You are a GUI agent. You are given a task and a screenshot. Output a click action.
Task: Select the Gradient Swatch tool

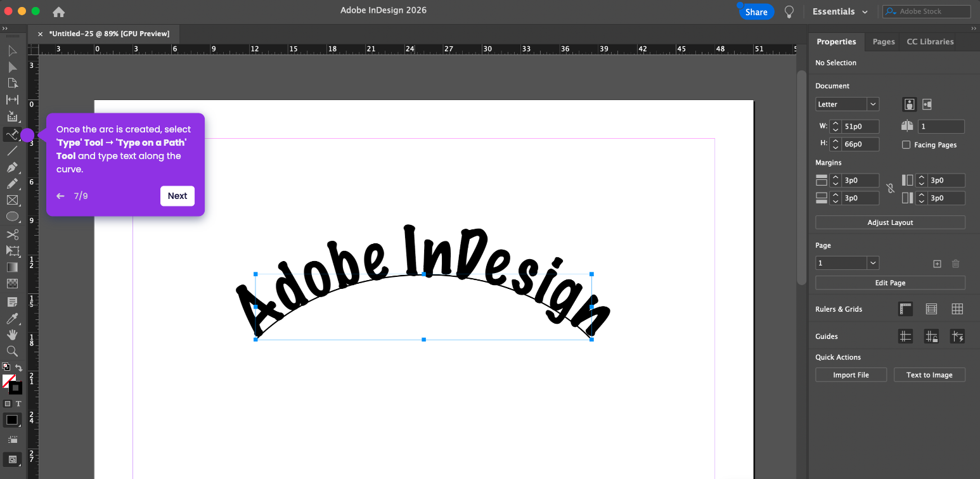12,267
